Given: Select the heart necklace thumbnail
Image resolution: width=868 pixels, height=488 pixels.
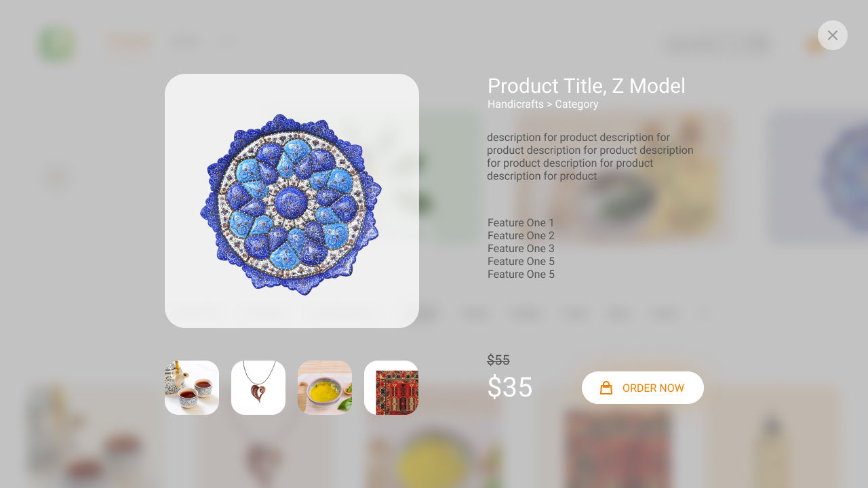Looking at the screenshot, I should coord(258,388).
